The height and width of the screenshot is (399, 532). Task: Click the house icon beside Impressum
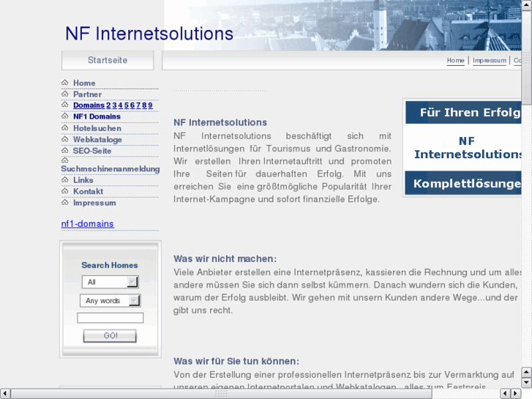tap(65, 202)
